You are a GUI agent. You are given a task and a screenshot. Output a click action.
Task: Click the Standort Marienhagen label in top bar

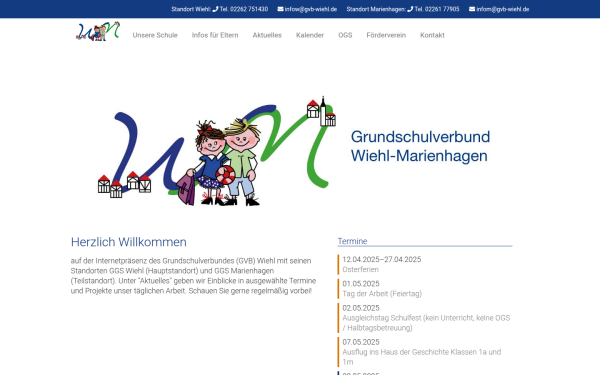pos(376,9)
